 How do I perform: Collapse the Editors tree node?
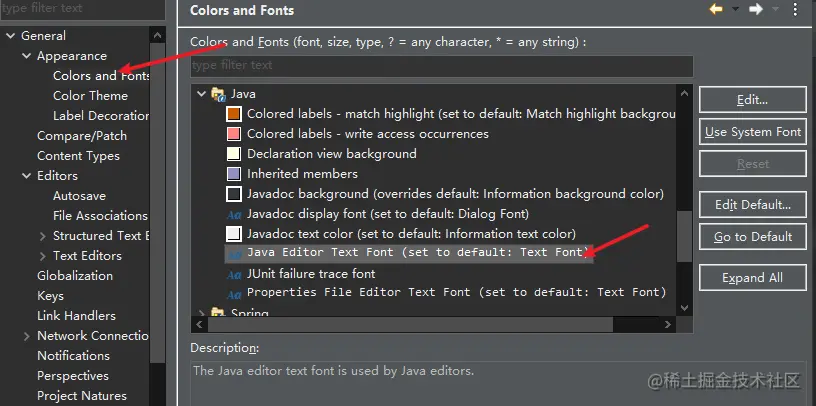point(27,176)
